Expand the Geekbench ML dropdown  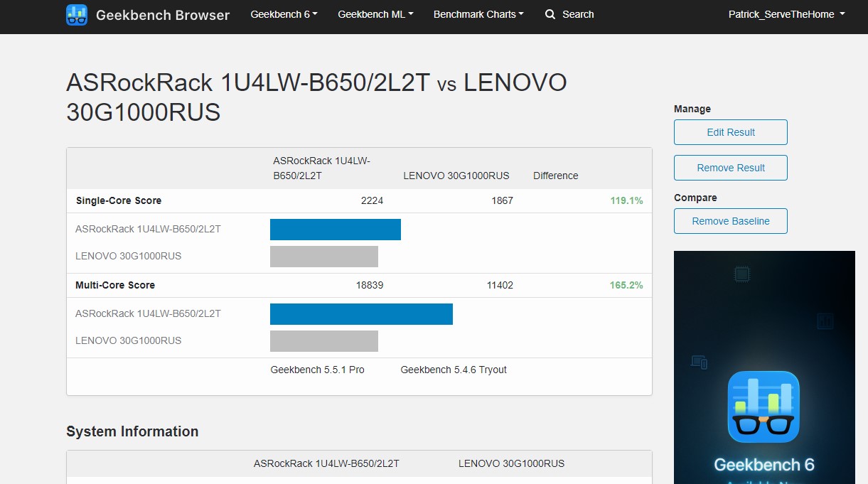375,14
